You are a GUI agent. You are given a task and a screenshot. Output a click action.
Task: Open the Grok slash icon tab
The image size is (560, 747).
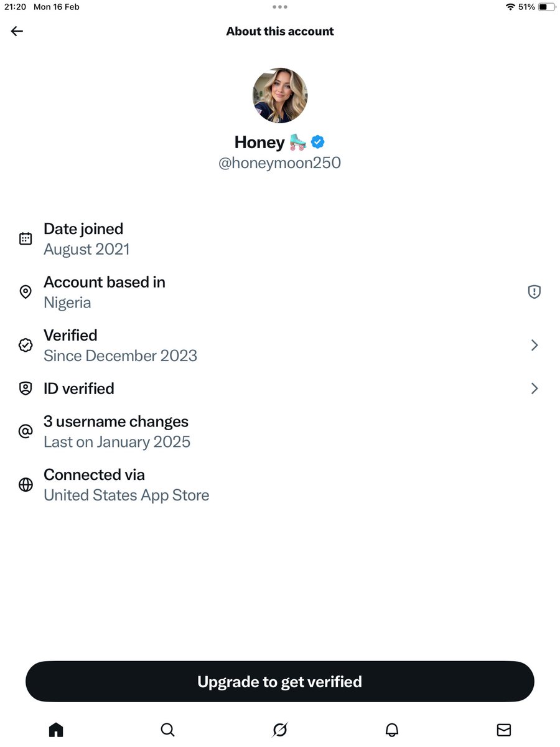click(280, 730)
